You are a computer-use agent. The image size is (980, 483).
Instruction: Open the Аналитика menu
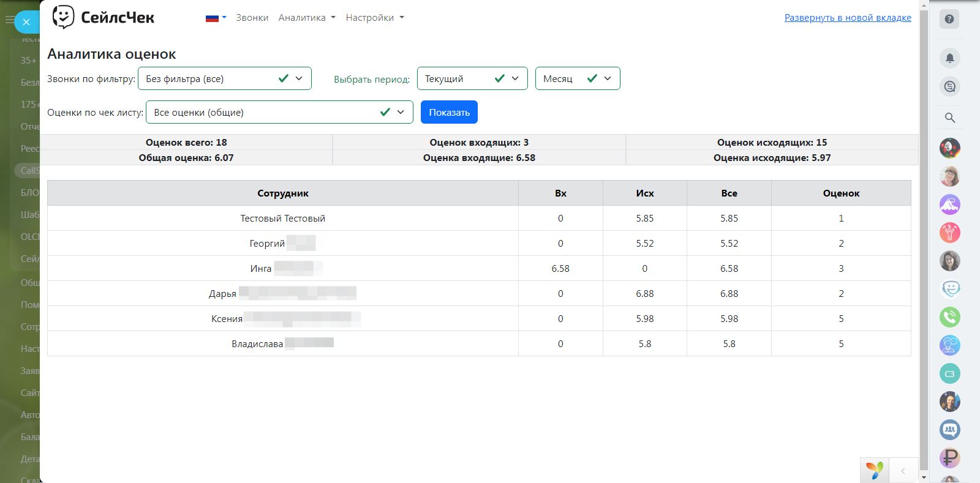click(306, 18)
